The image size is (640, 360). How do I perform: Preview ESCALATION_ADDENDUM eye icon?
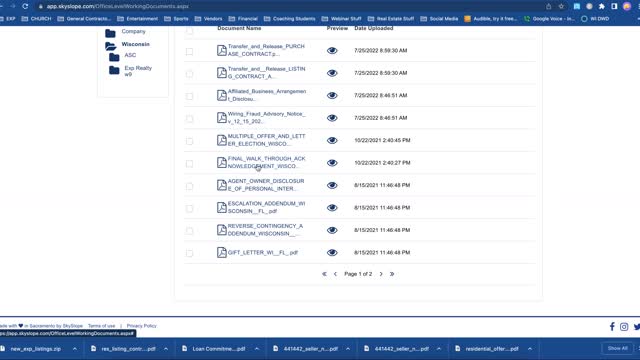point(332,208)
